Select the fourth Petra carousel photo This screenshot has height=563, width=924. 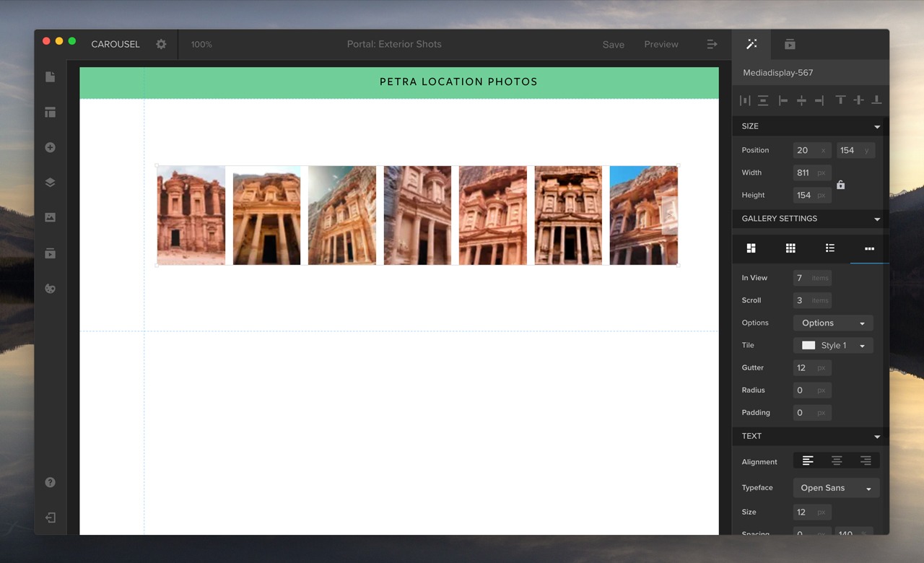click(x=417, y=215)
